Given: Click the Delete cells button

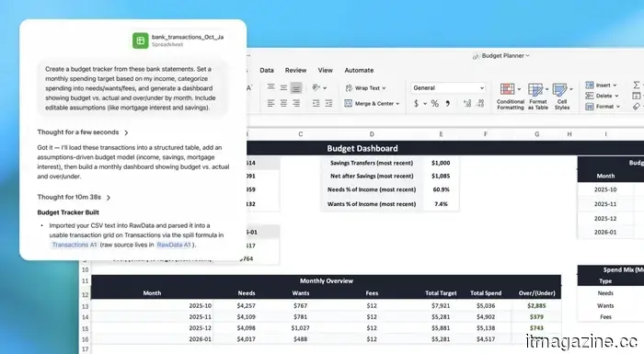Looking at the screenshot, I should click(602, 96).
